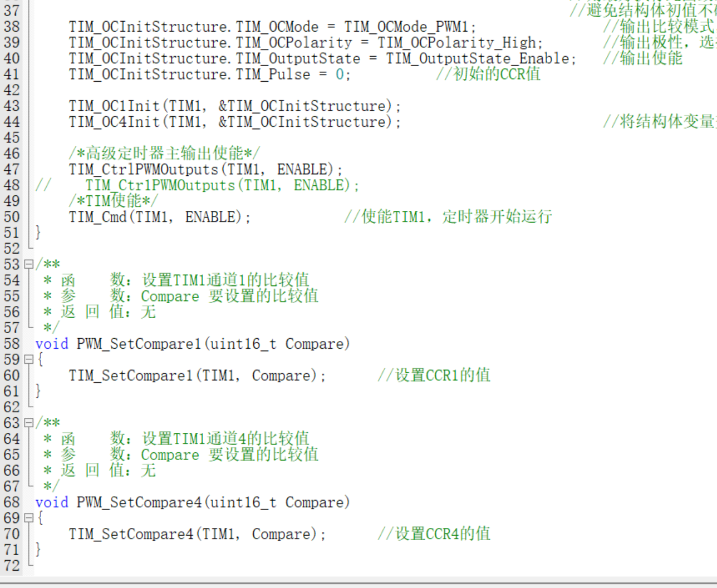Image resolution: width=717 pixels, height=588 pixels.
Task: Click the TIM_SetCompare4 call on line 70
Action: point(197,534)
